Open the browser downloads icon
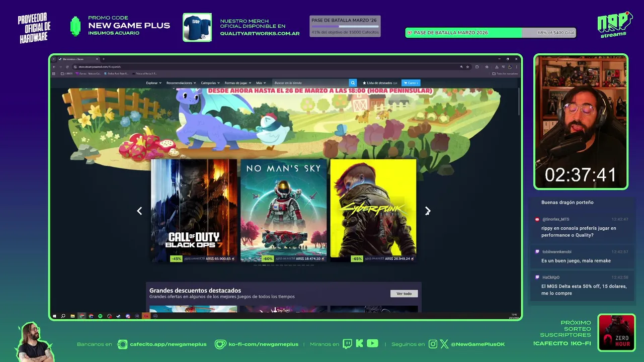The image size is (644, 362). coord(497,67)
